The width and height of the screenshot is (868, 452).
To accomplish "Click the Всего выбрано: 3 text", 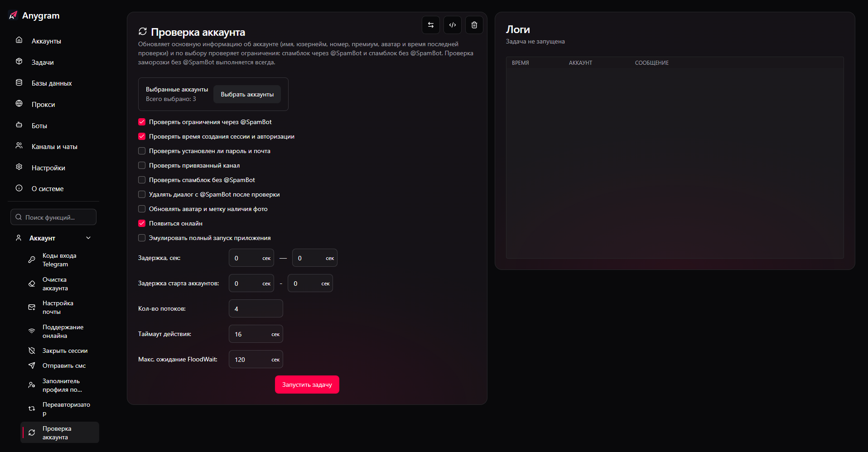I will (x=171, y=99).
